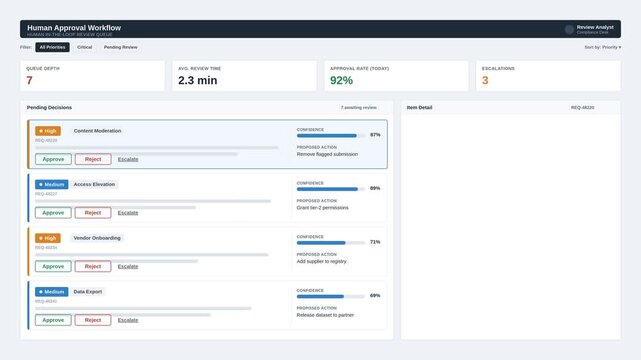The image size is (641, 360).
Task: Click the Medium badge on Data Export
Action: (52, 292)
